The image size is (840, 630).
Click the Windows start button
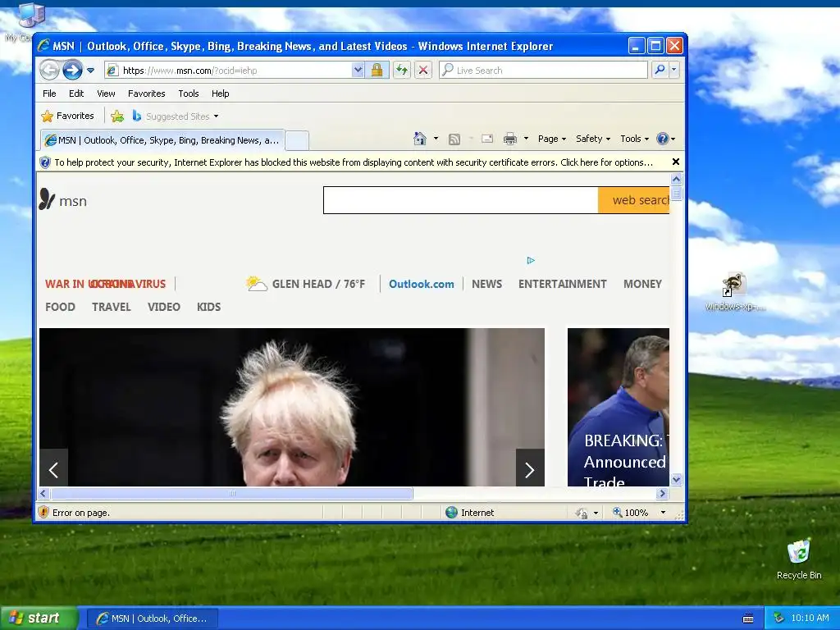point(39,619)
